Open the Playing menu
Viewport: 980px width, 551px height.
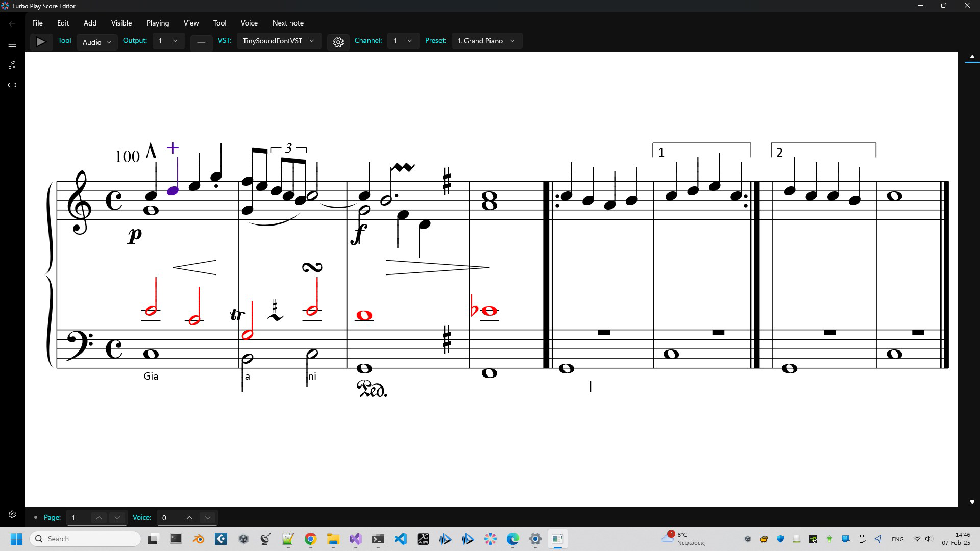tap(157, 23)
